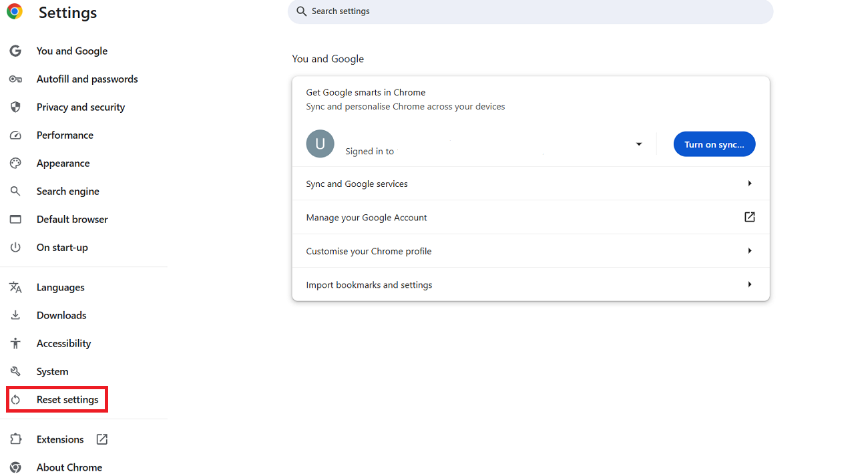The image size is (868, 476).
Task: Click the Chrome icon for About Chrome
Action: tap(15, 467)
